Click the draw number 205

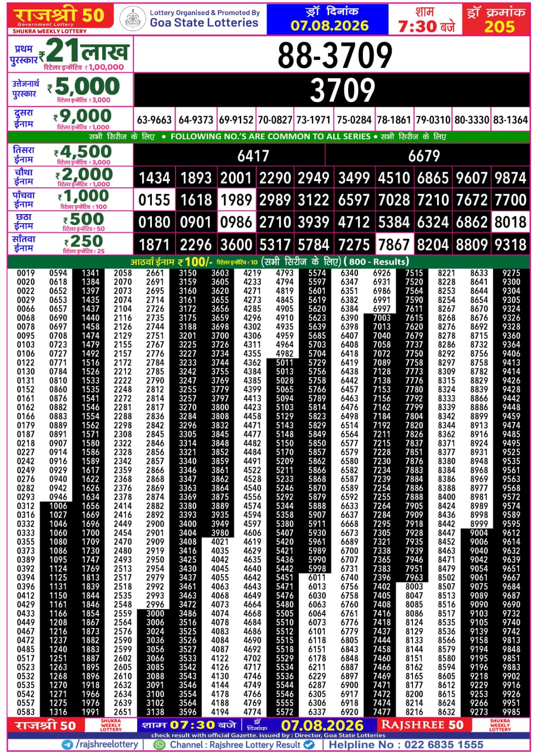(x=499, y=26)
